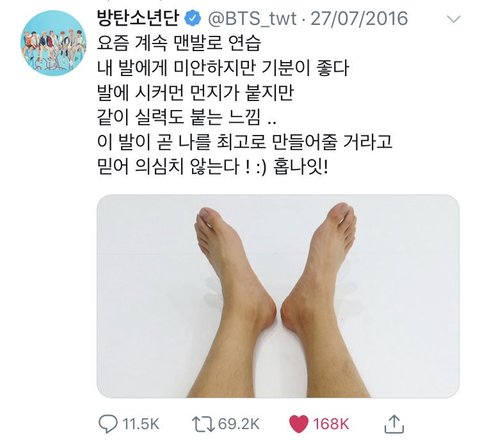Click the 11.5K reply count

[141, 424]
